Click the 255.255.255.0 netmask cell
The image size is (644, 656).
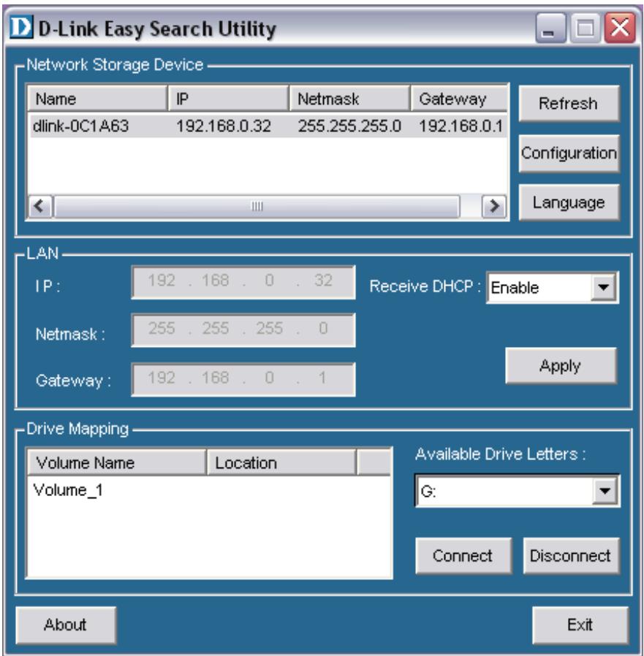pos(349,126)
